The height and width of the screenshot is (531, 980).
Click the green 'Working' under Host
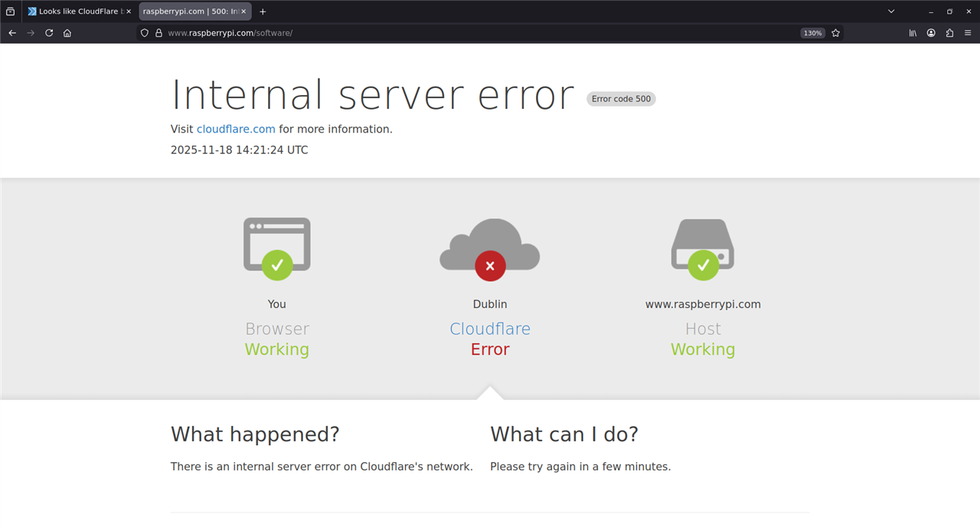point(703,349)
